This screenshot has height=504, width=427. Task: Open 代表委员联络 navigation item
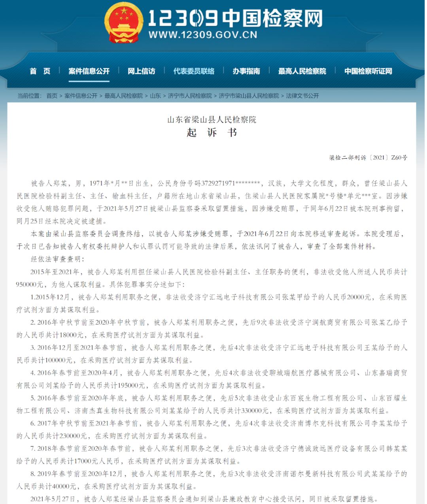[x=194, y=71]
